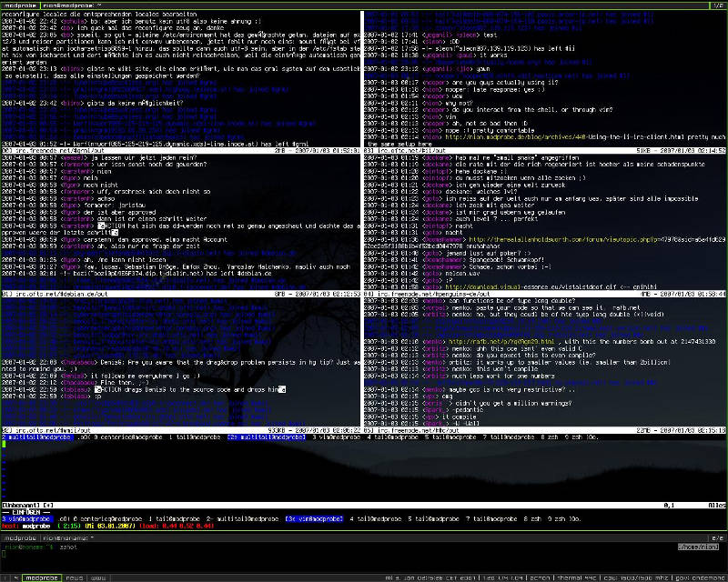The height and width of the screenshot is (582, 728).
Task: Click the vim '-- EINFÜGEN --' mode indicator
Action: pyautogui.click(x=27, y=512)
